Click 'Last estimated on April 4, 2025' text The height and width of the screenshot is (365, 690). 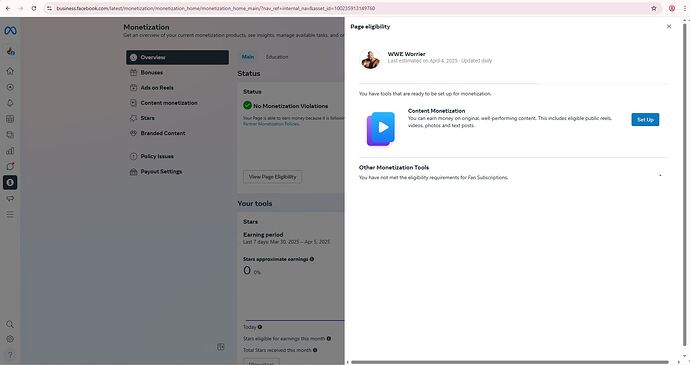422,61
